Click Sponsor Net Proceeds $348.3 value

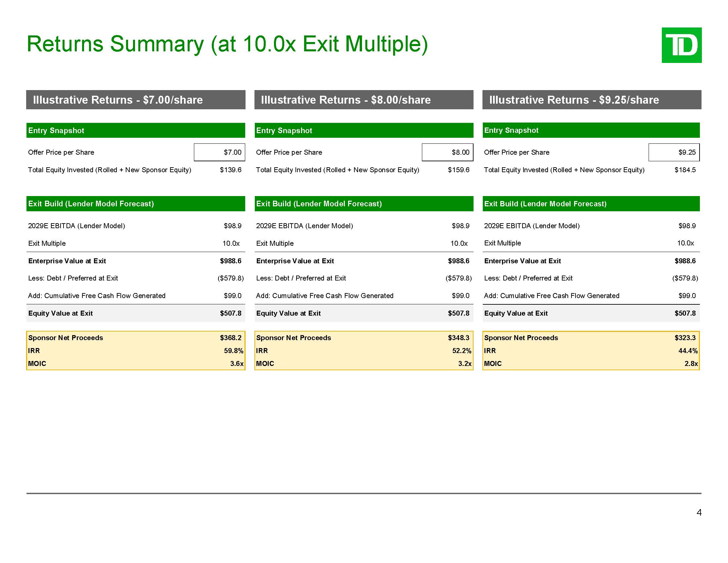tap(458, 338)
